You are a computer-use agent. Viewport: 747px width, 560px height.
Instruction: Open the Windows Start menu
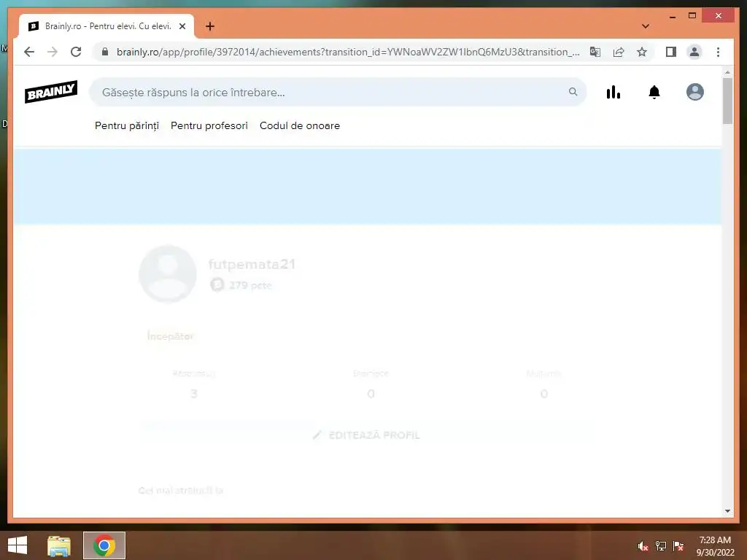point(18,545)
